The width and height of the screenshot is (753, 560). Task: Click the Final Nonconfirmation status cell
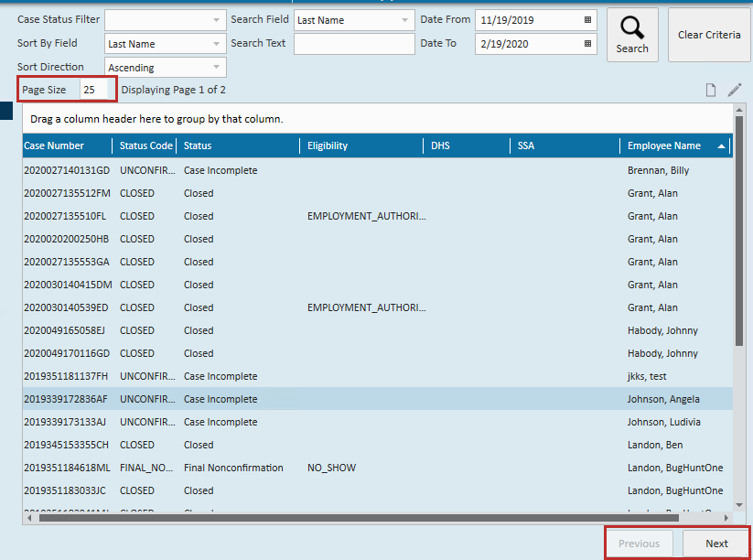[x=233, y=468]
